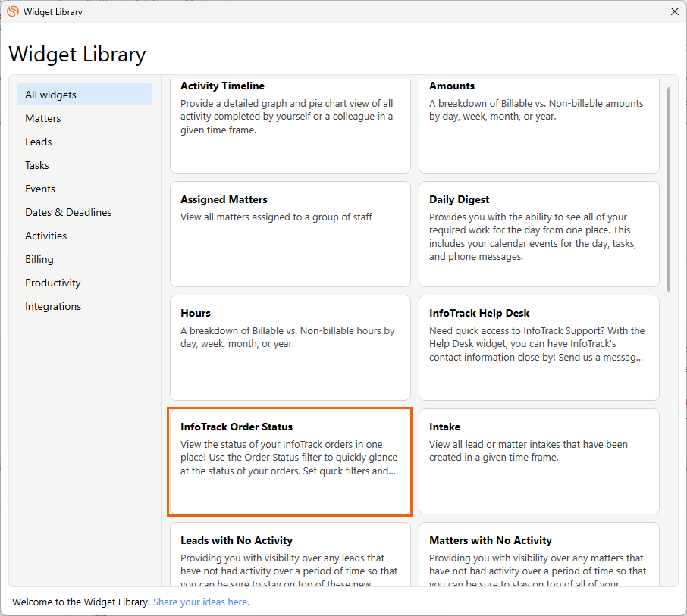
Task: Click the widget list vertical scrollbar
Action: tap(668, 189)
